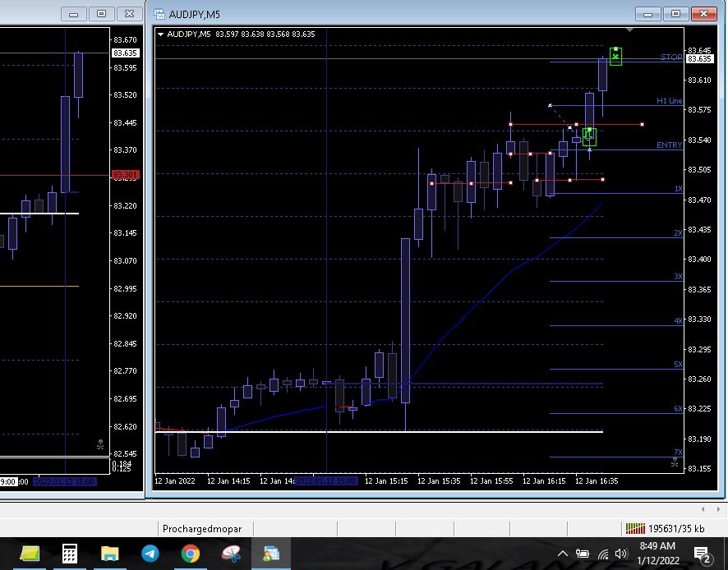Select the green entry arrow marker box
This screenshot has height=570, width=728.
point(589,136)
